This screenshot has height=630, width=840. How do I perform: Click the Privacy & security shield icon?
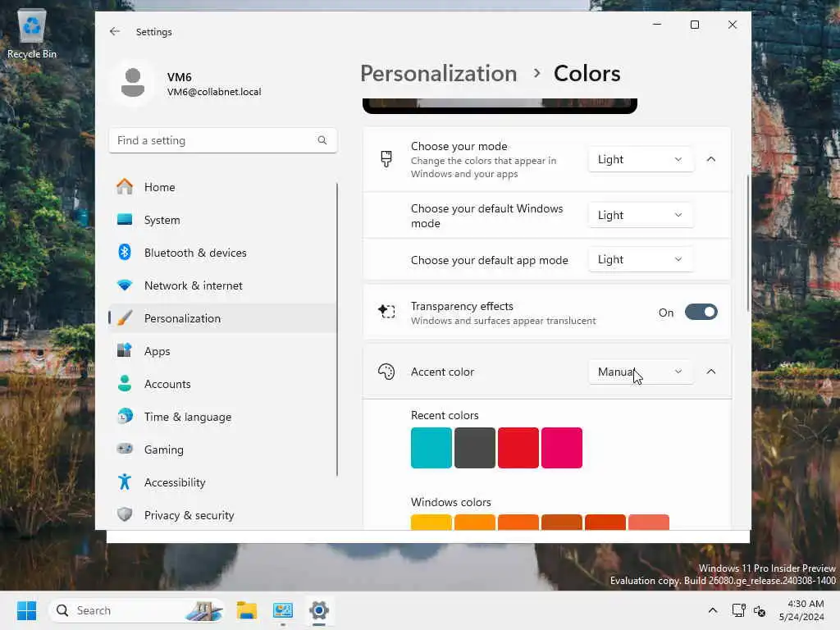click(x=125, y=514)
